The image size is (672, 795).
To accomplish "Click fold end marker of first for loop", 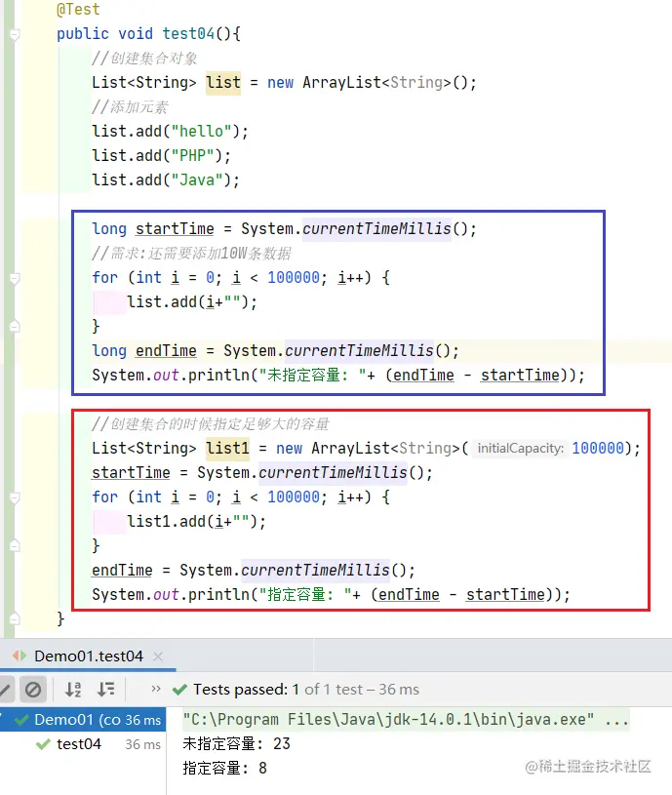I will pyautogui.click(x=15, y=326).
